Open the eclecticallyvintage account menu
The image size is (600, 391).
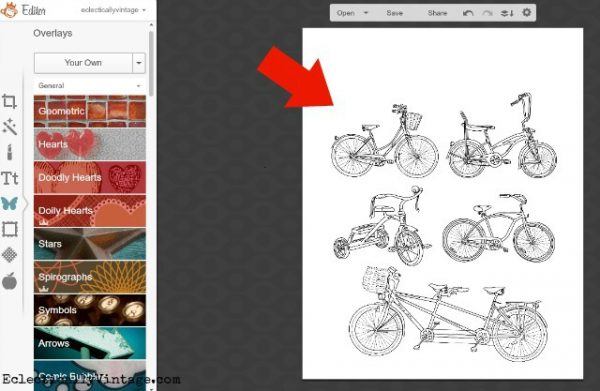point(113,10)
